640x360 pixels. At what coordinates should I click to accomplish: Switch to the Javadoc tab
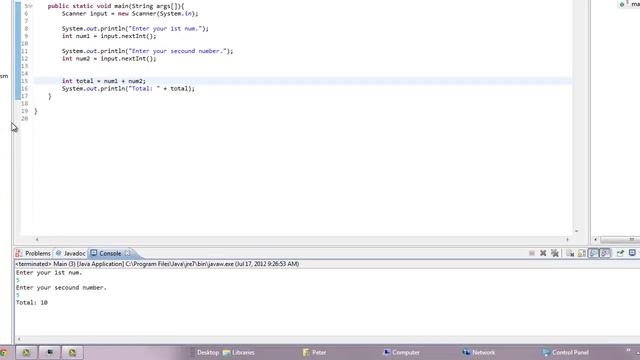[70, 253]
